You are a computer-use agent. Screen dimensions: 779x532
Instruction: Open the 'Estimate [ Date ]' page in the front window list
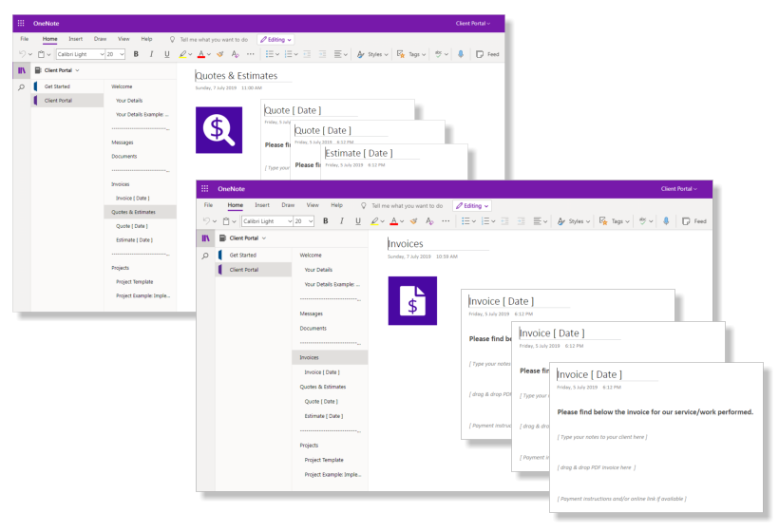pyautogui.click(x=330, y=416)
